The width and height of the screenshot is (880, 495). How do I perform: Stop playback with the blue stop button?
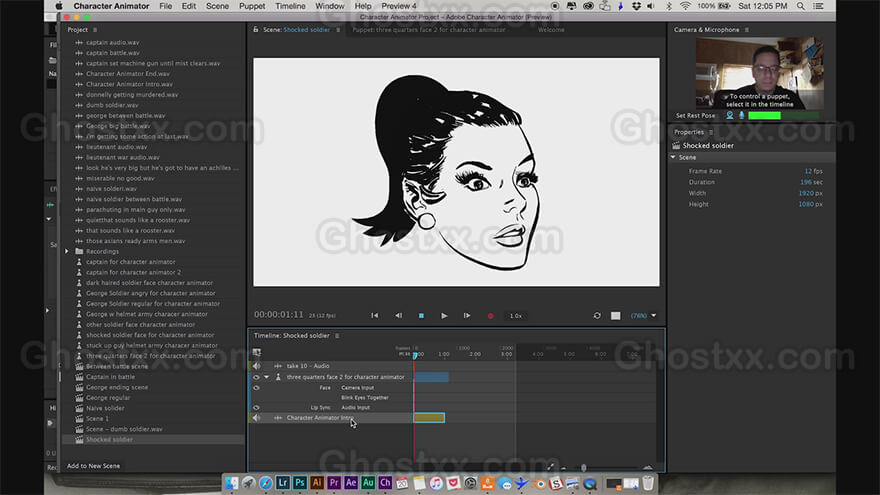point(421,316)
